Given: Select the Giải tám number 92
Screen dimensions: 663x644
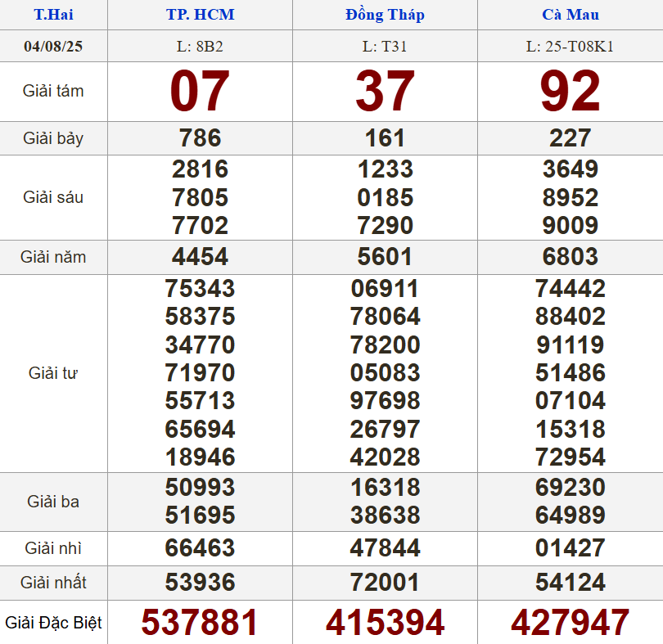Looking at the screenshot, I should pyautogui.click(x=571, y=92).
